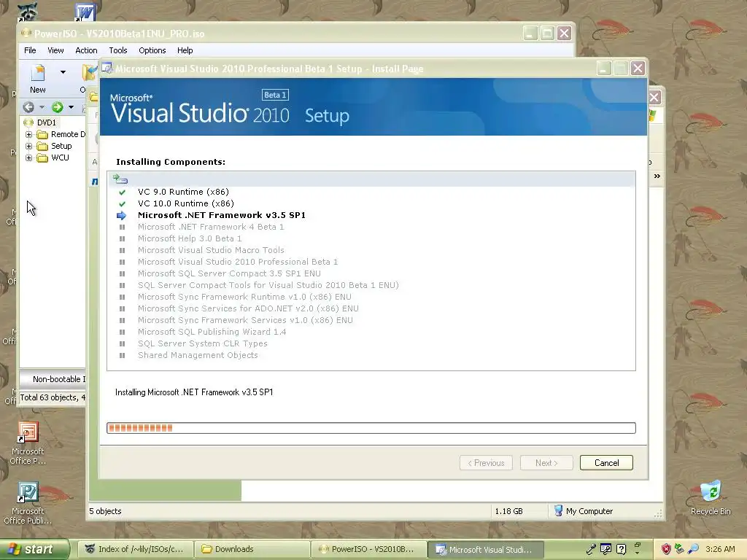Open the dropdown arrow next to New
The width and height of the screenshot is (747, 560).
[x=63, y=72]
